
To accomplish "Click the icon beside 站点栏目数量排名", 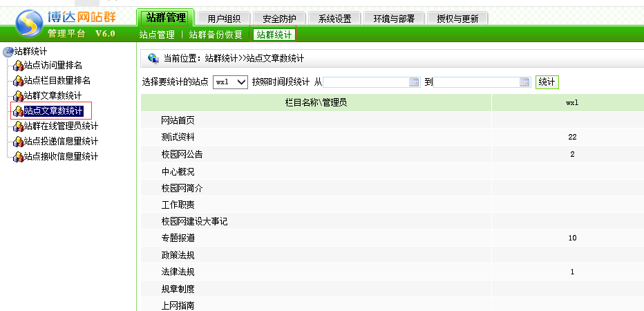I will pyautogui.click(x=18, y=81).
